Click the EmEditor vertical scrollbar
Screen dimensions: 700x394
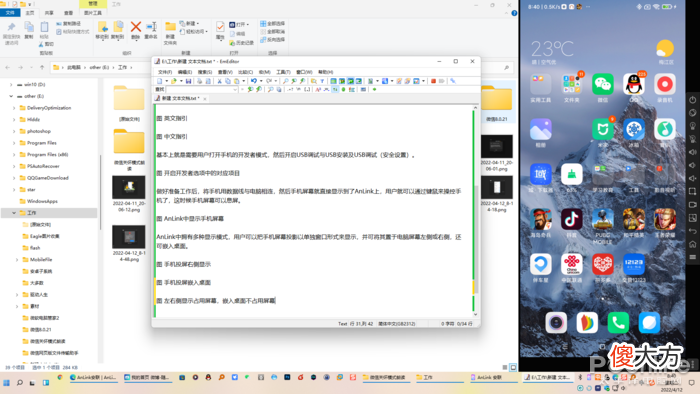tap(475, 210)
